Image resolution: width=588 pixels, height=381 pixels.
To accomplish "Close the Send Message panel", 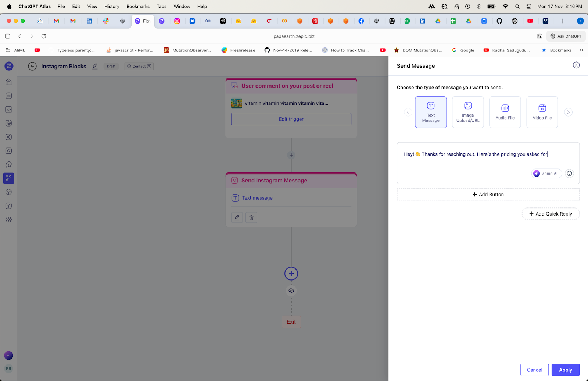I will [576, 65].
